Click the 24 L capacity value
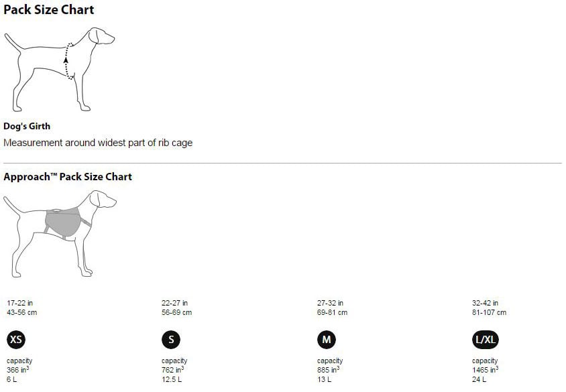Viewport: 566px width, 392px height. [x=479, y=379]
